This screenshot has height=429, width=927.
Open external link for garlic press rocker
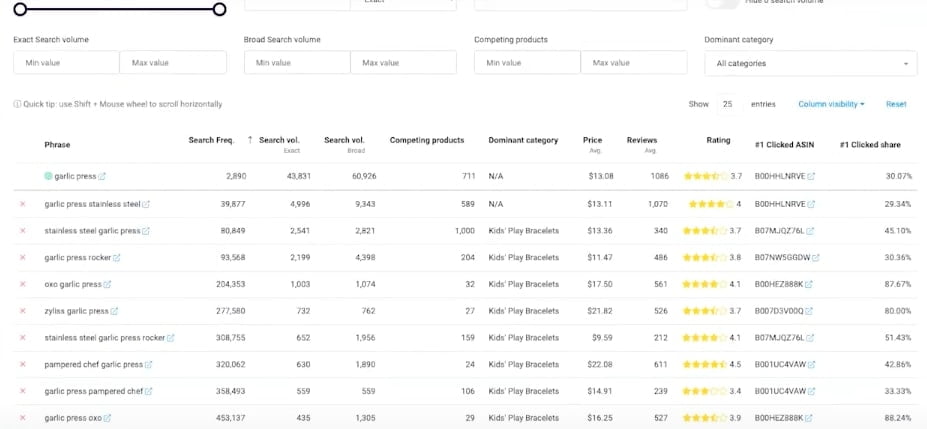click(116, 258)
